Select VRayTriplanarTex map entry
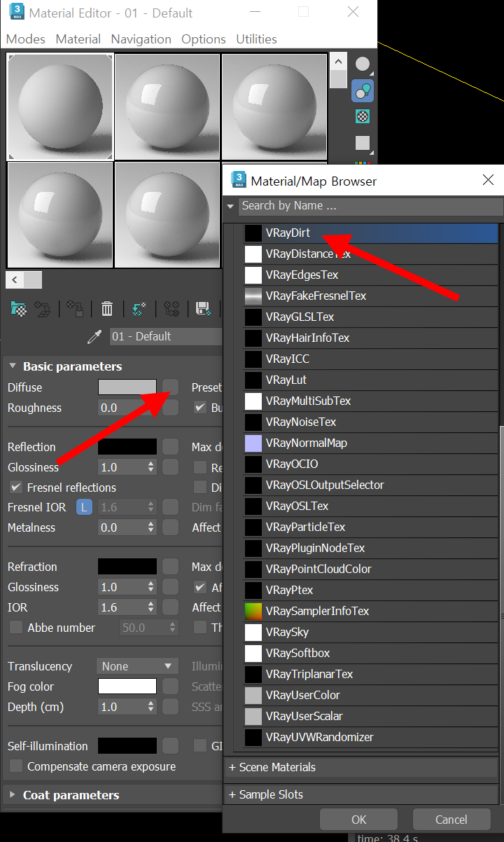Image resolution: width=504 pixels, height=842 pixels. [x=371, y=674]
